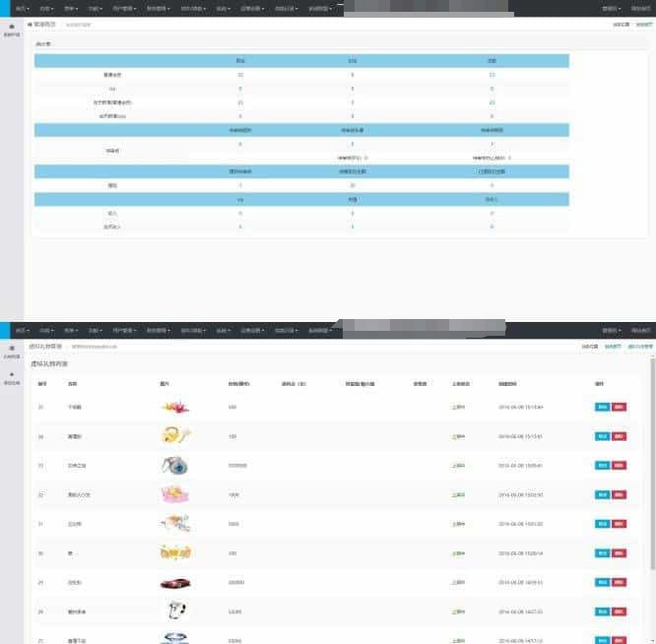Viewport: 656px width, 644px height.
Task: Click the blue eye gift image in row 33
Action: [174, 465]
